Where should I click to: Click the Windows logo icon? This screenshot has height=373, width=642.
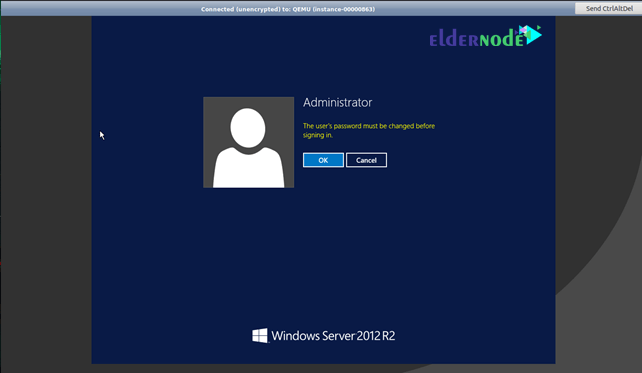pos(260,336)
